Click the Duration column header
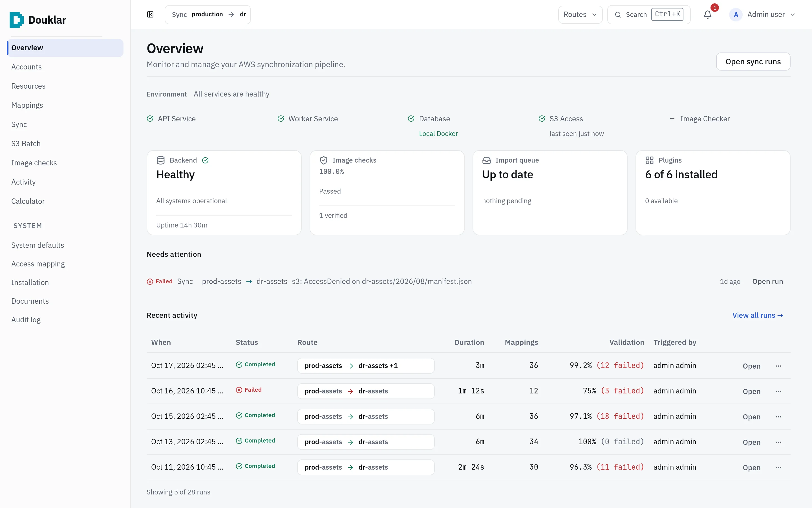The height and width of the screenshot is (508, 812). click(469, 342)
